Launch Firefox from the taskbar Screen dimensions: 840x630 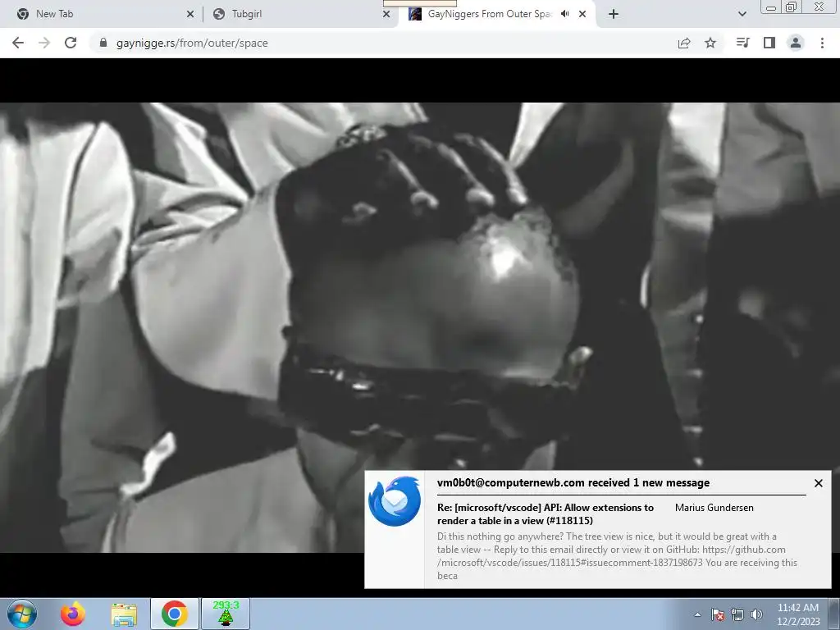click(73, 614)
